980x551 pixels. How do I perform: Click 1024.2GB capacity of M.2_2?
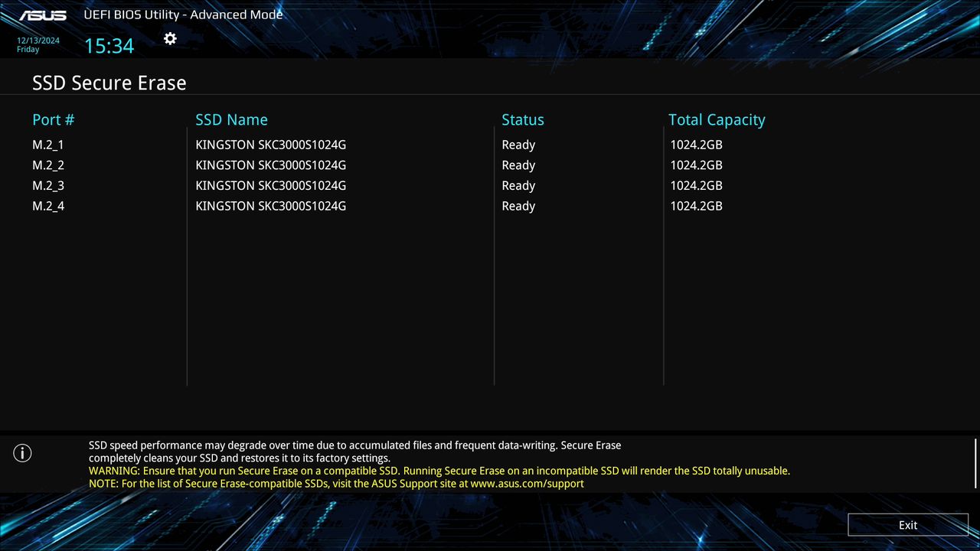(x=696, y=165)
